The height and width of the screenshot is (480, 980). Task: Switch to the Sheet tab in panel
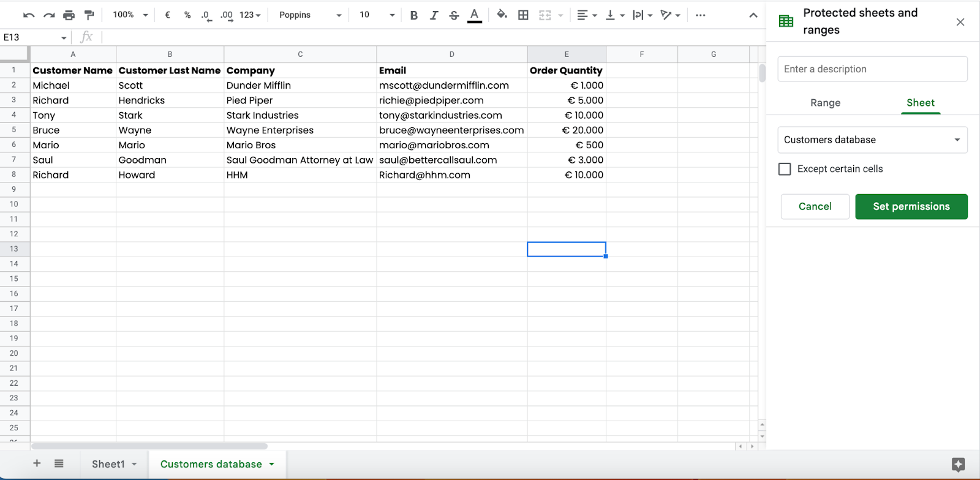921,103
